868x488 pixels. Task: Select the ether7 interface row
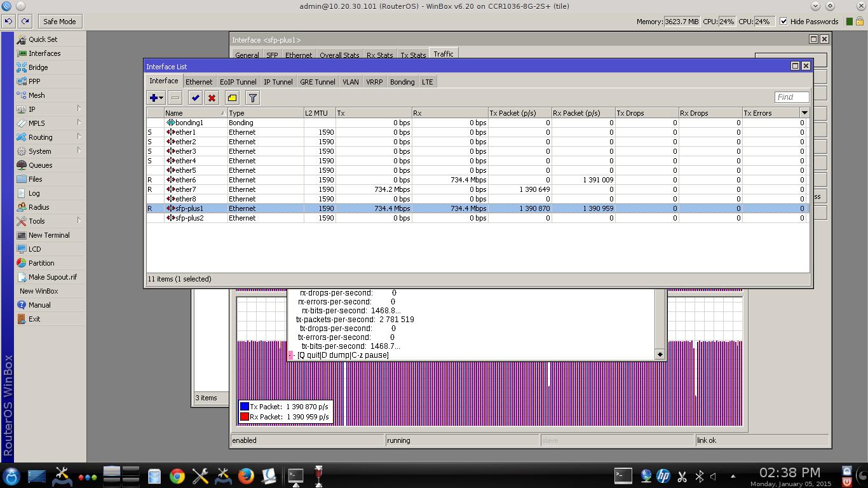[186, 189]
